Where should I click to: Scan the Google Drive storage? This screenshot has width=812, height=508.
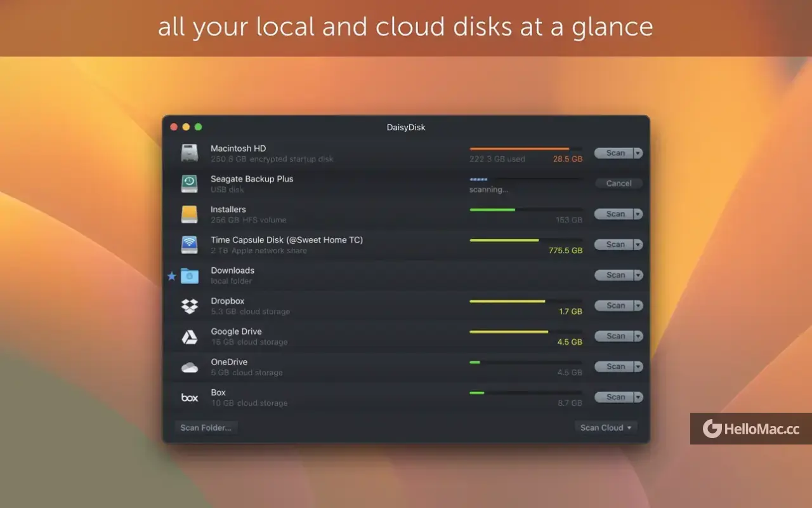(614, 336)
